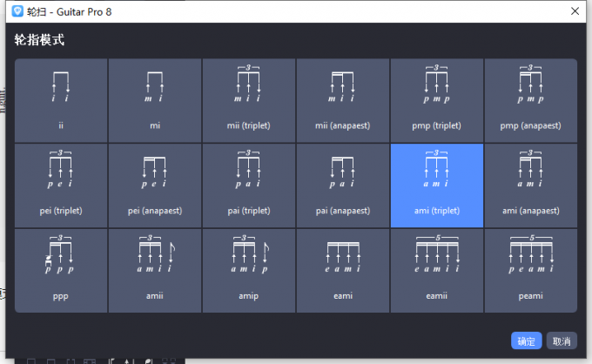The height and width of the screenshot is (364, 592).
Task: Choose the pai (anapaest) pattern
Action: pyautogui.click(x=343, y=185)
